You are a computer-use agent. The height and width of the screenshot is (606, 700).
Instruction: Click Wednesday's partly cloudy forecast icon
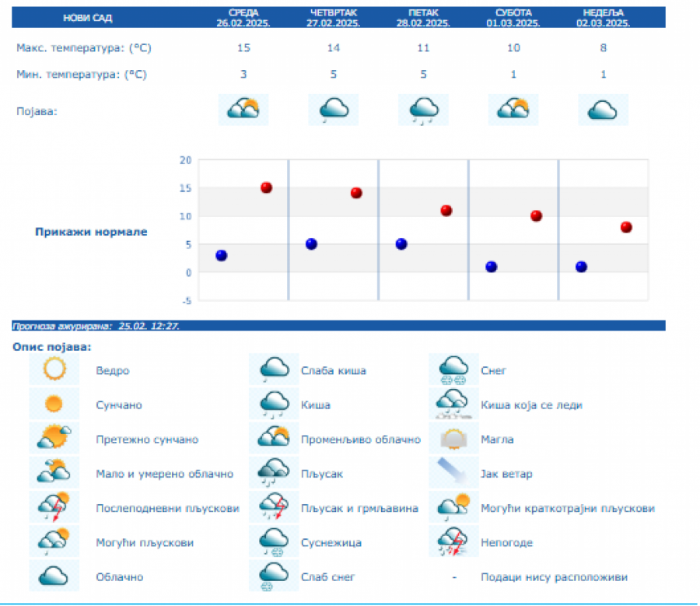[x=244, y=110]
